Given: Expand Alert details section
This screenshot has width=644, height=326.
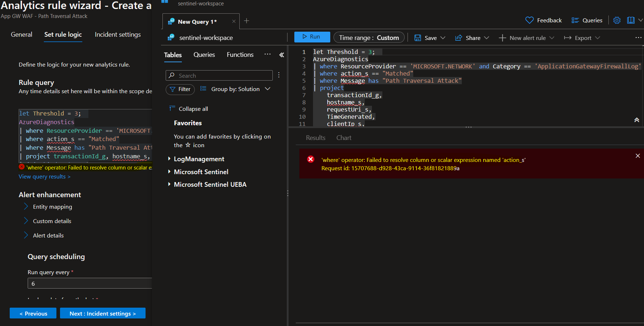Looking at the screenshot, I should [x=26, y=235].
